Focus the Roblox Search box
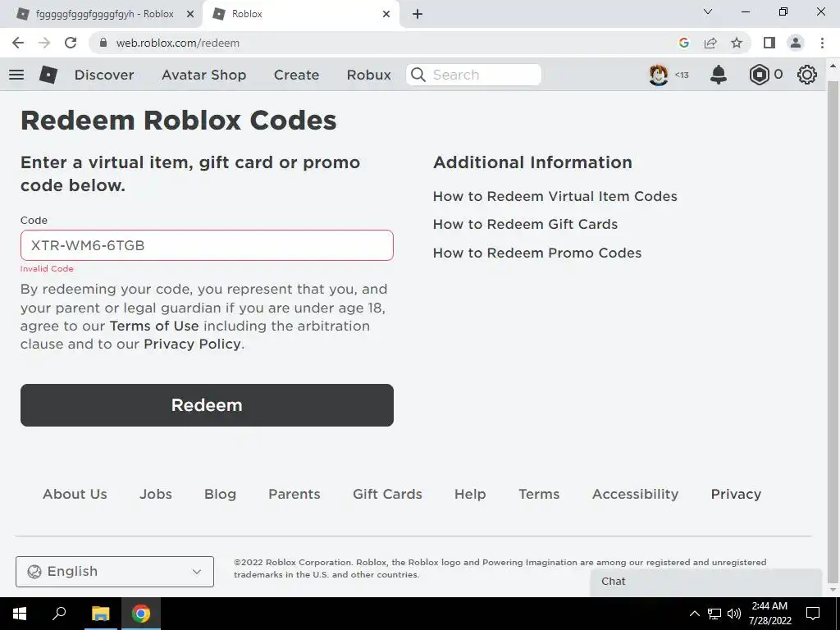 [473, 75]
